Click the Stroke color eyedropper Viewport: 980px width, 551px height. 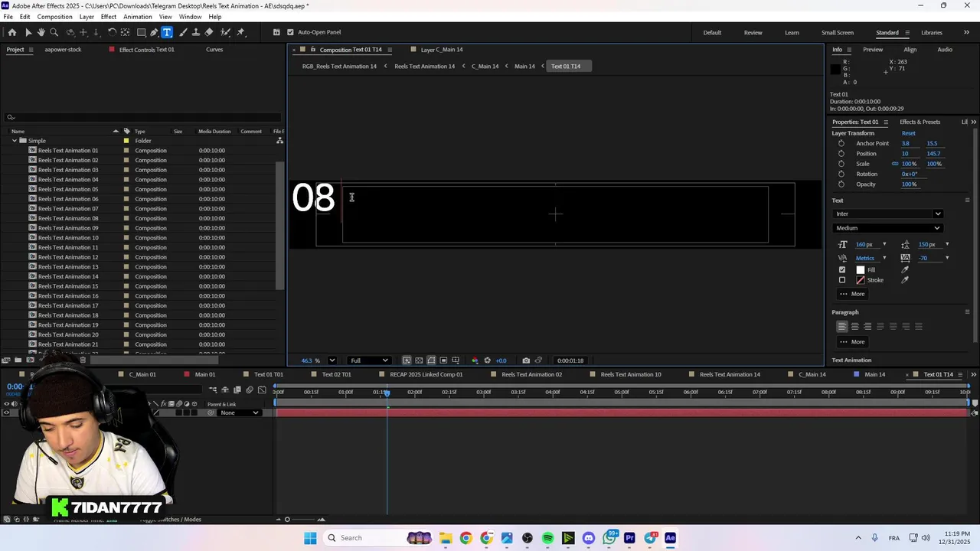point(905,280)
